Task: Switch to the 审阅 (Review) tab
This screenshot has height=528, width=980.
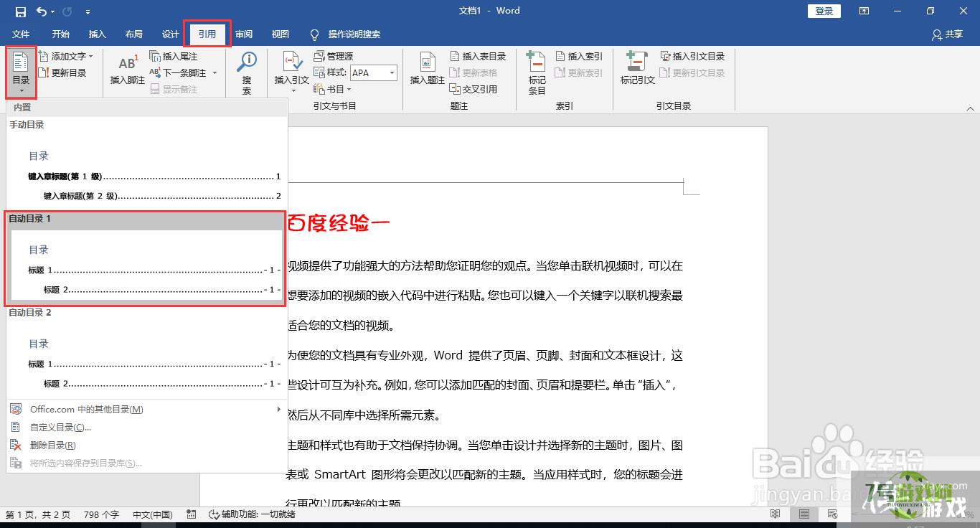Action: pyautogui.click(x=244, y=34)
